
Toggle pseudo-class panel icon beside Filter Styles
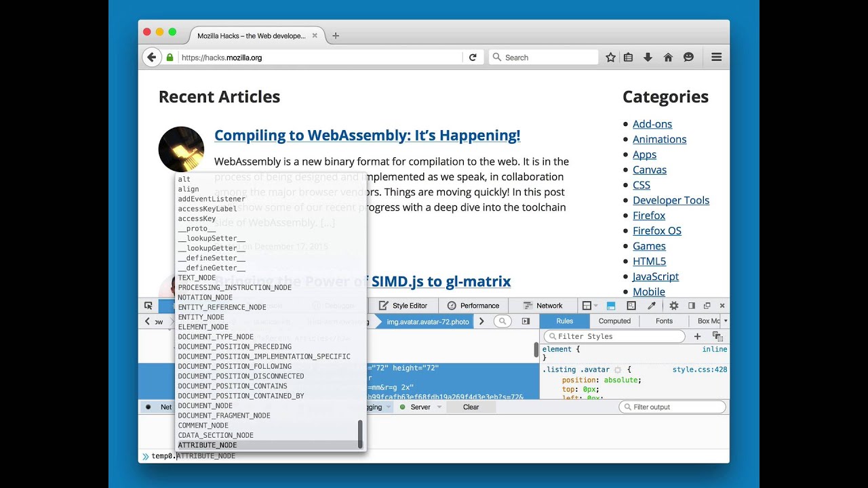(x=717, y=336)
